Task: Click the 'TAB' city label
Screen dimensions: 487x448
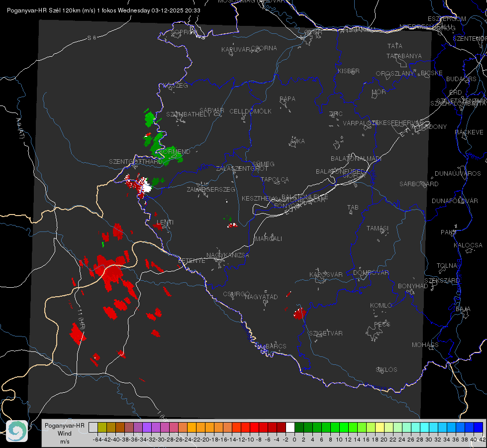Action: 353,208
